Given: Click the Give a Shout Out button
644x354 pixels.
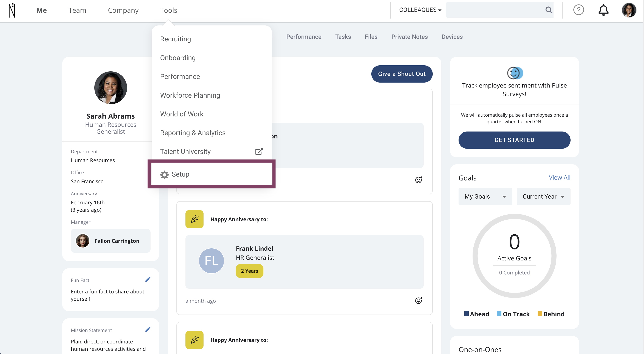Looking at the screenshot, I should tap(401, 74).
